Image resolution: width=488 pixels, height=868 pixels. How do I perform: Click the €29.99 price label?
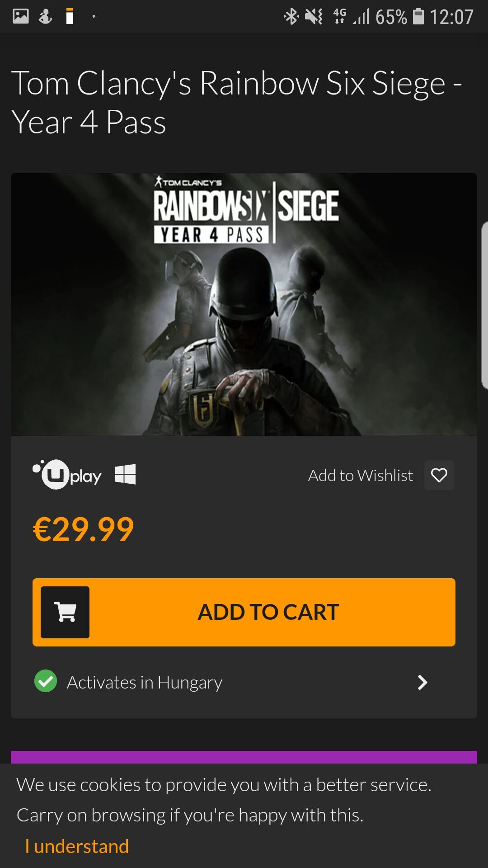[x=84, y=529]
